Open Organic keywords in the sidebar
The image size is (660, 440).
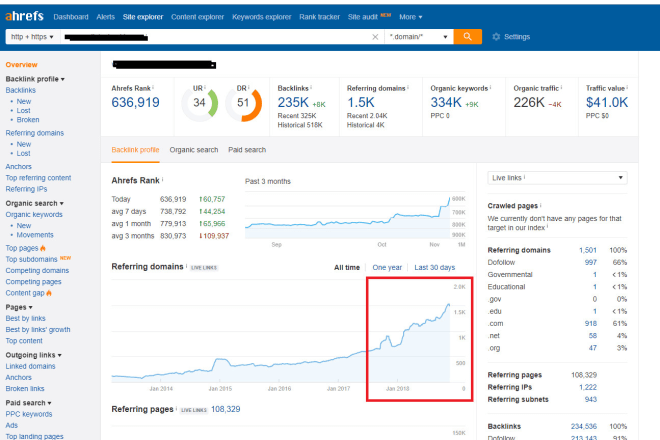34,214
